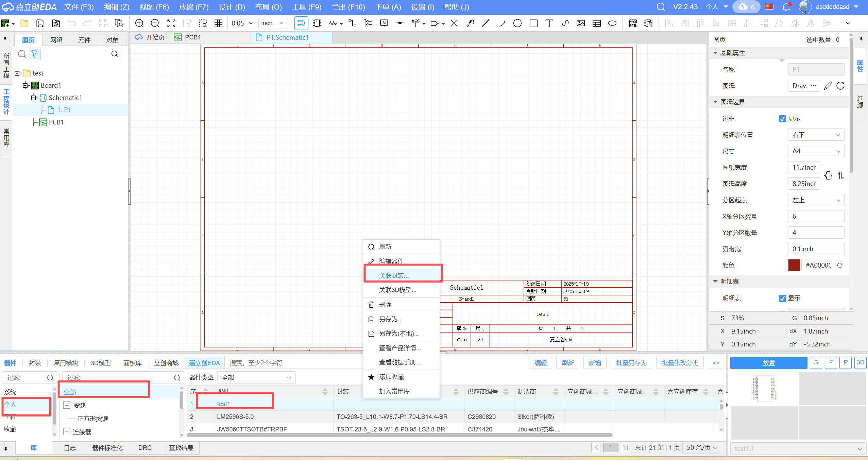This screenshot has width=868, height=460.
Task: Toggle the 边框 显示 checkbox
Action: point(782,119)
